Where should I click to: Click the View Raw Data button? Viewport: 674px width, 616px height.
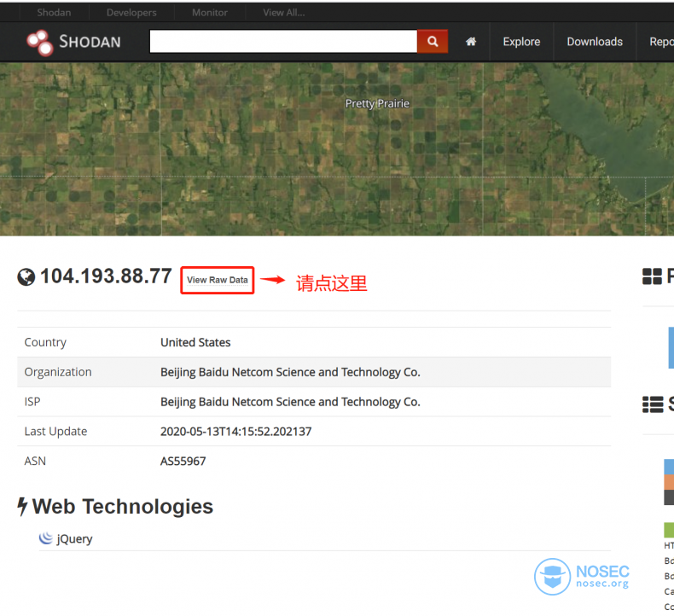(217, 281)
